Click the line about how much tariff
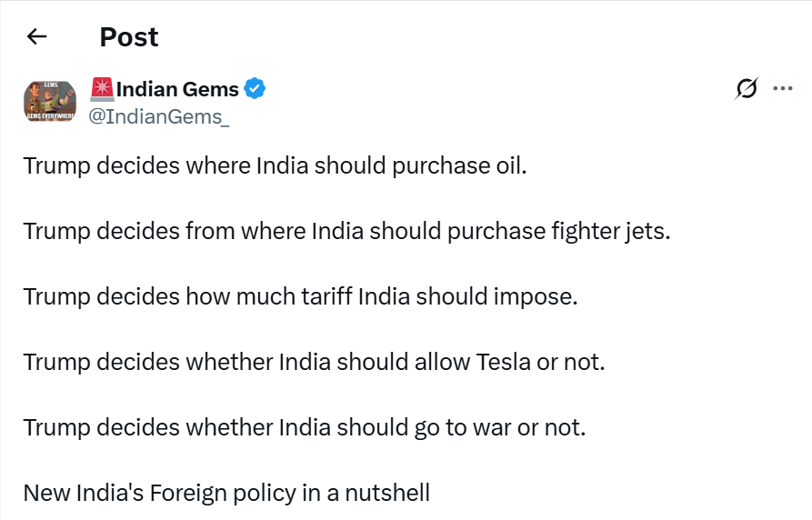 300,297
